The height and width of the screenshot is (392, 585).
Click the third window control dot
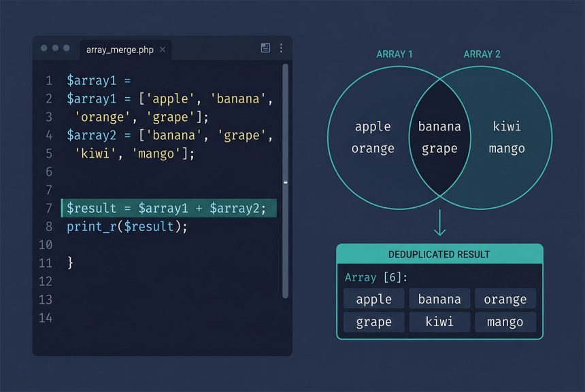[x=67, y=48]
